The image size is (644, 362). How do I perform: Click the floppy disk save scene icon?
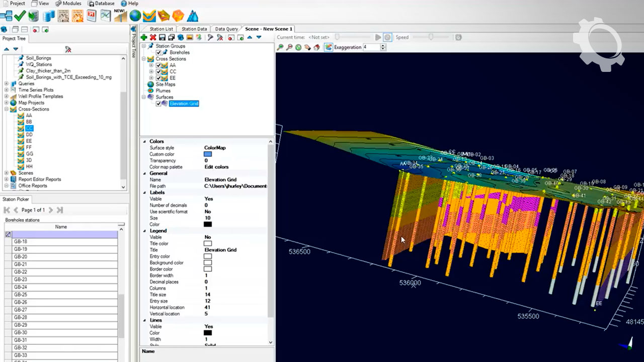pyautogui.click(x=162, y=38)
